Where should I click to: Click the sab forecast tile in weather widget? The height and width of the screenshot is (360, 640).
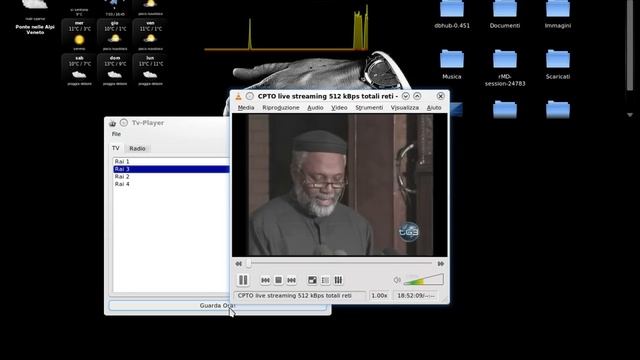point(79,71)
